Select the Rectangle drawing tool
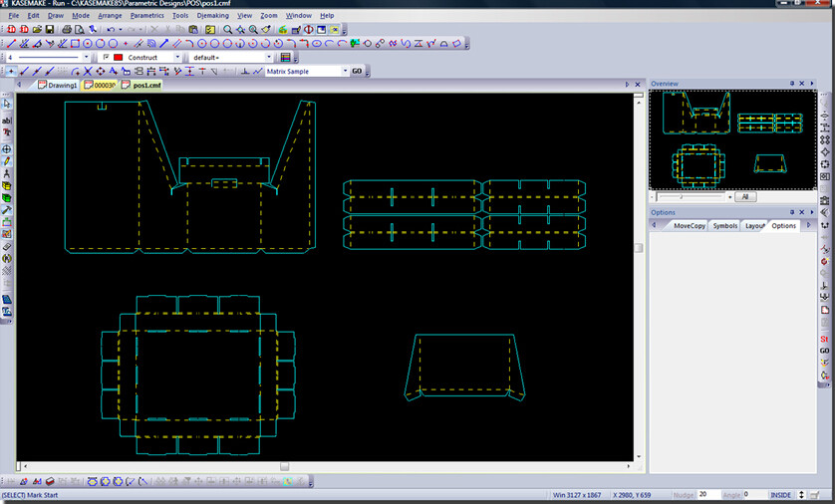The image size is (835, 504). (75, 43)
